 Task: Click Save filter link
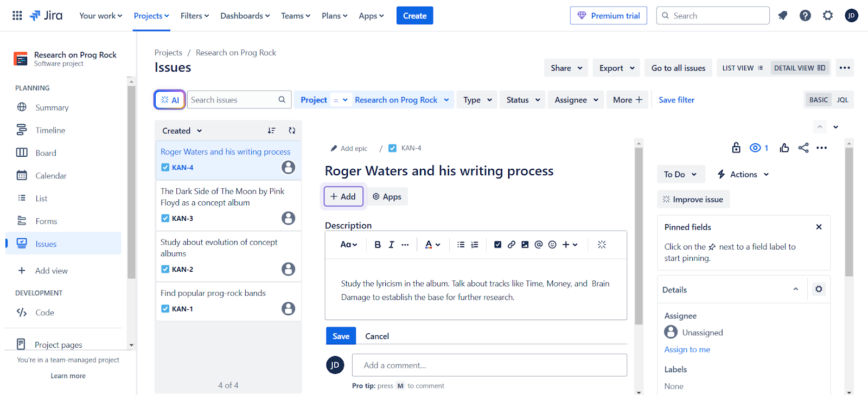(676, 100)
